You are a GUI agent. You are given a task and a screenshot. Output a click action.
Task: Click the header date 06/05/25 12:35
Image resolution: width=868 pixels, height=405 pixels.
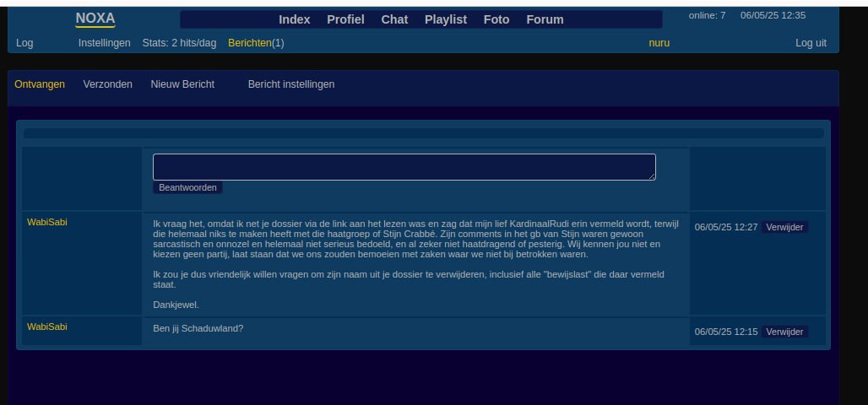coord(773,15)
